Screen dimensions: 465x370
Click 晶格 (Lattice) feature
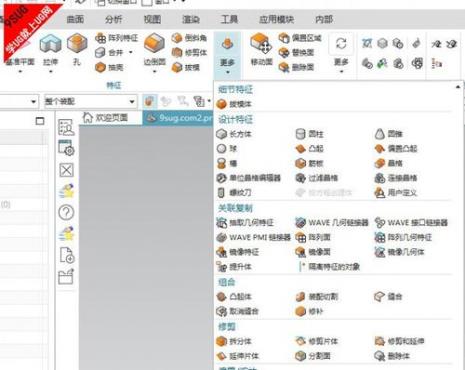pyautogui.click(x=389, y=163)
